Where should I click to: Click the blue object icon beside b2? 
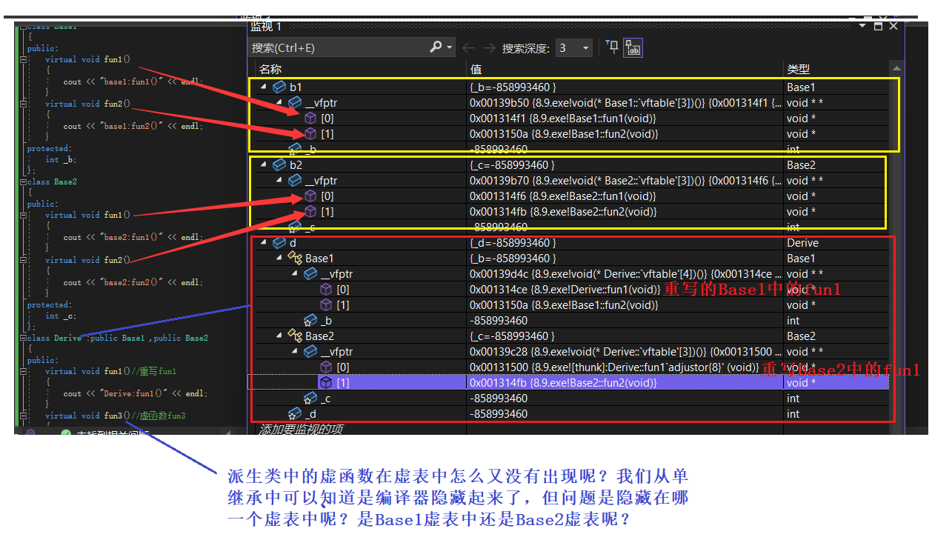[279, 165]
